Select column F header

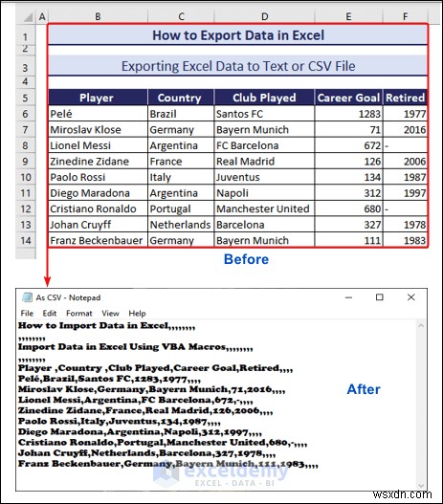[x=405, y=16]
